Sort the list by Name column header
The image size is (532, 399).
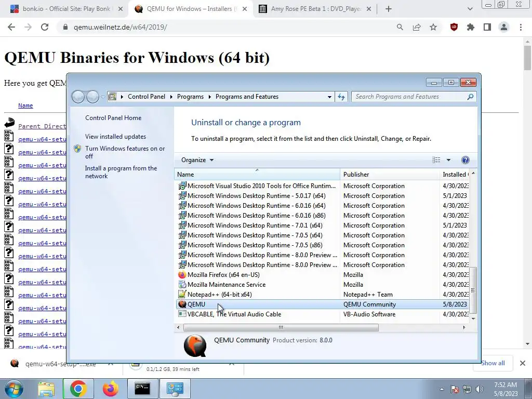tap(257, 175)
